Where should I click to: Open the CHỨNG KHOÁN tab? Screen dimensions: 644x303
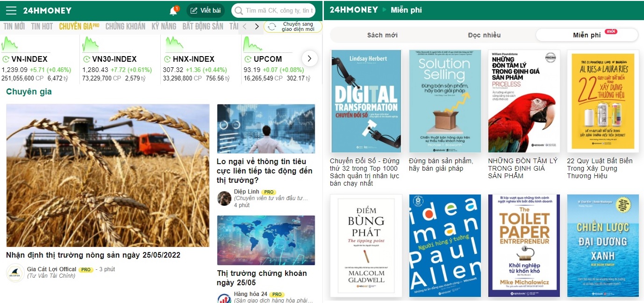pos(125,26)
